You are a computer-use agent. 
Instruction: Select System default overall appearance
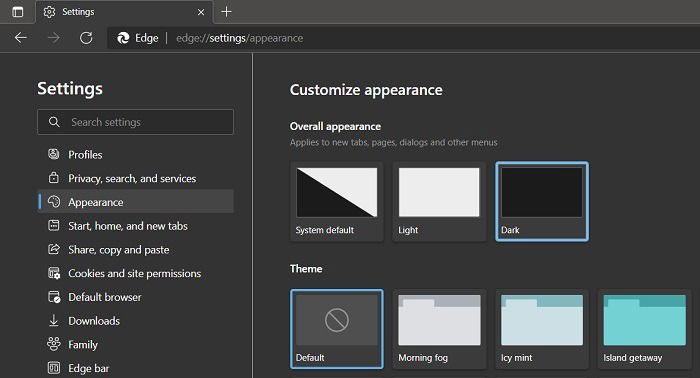(x=337, y=202)
